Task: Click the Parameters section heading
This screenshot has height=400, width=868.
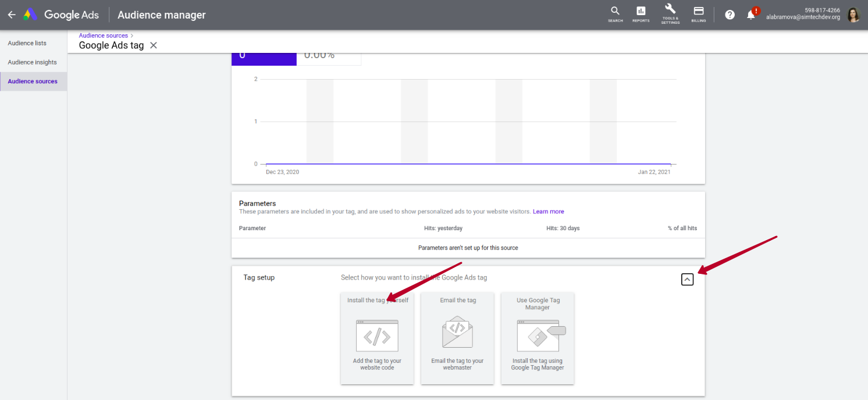Action: pos(257,203)
